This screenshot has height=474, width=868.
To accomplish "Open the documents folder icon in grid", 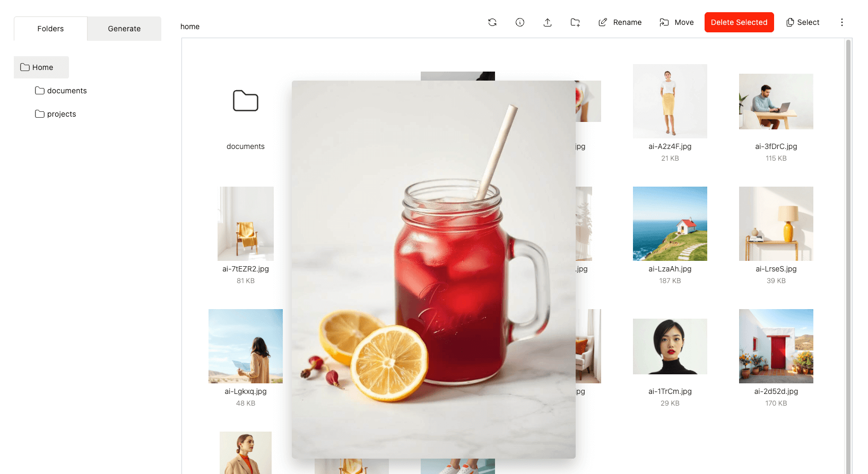I will [246, 101].
